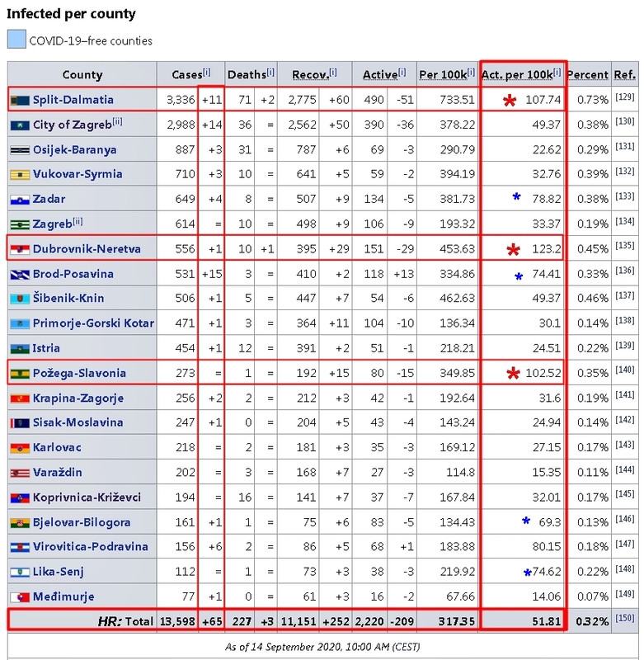Click the Dubrovnik-Neretva flag icon
This screenshot has width=644, height=660.
tap(20, 250)
